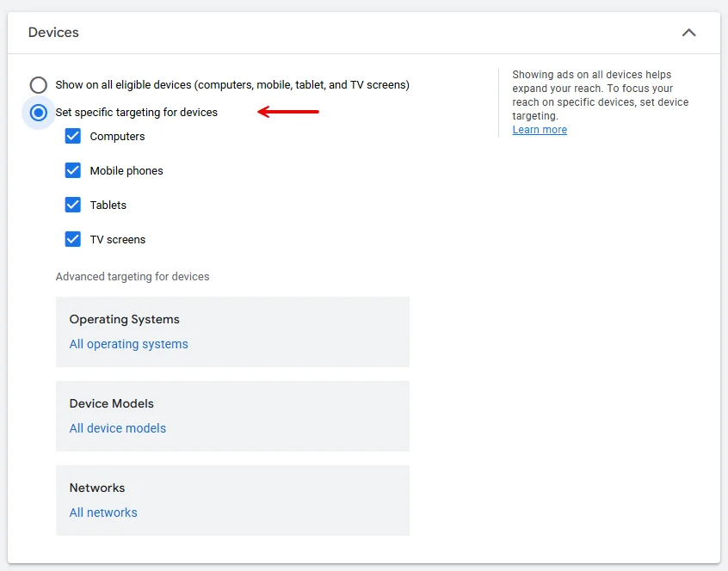This screenshot has width=728, height=571.
Task: Expand the Networks card heading
Action: (97, 488)
